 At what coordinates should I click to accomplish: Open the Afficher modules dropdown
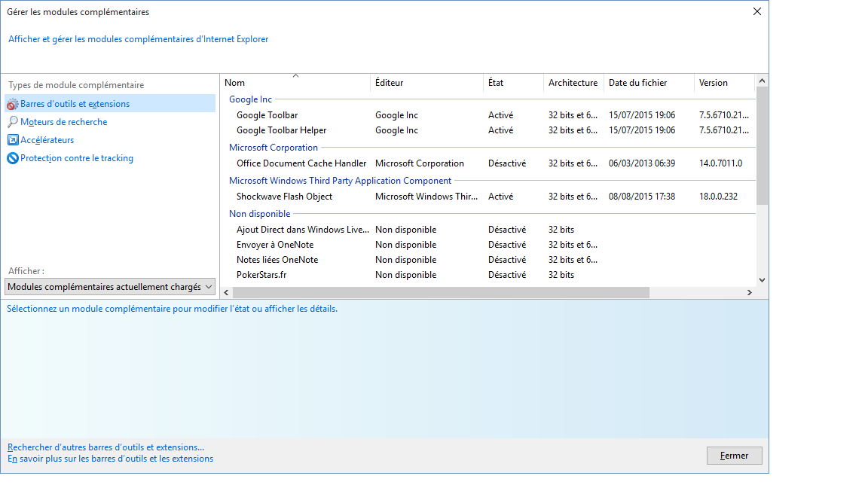(x=109, y=287)
